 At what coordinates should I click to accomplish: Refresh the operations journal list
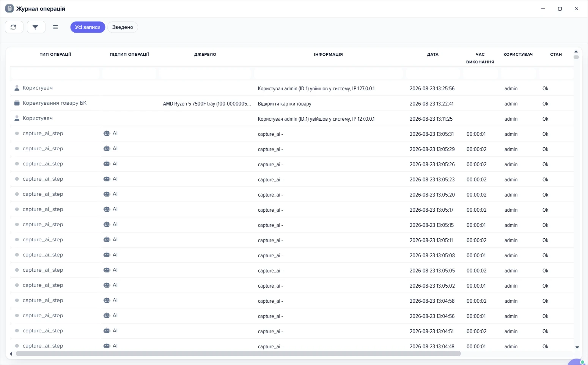tap(14, 27)
